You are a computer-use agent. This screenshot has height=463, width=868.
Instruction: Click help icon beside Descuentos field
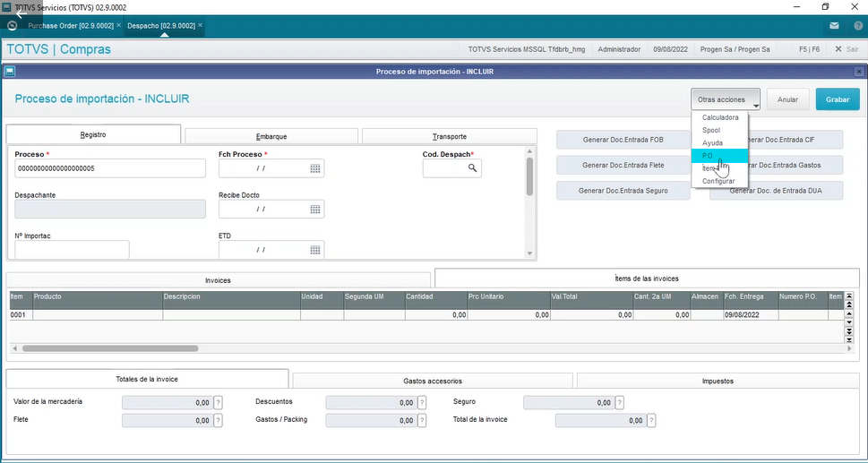pyautogui.click(x=423, y=403)
